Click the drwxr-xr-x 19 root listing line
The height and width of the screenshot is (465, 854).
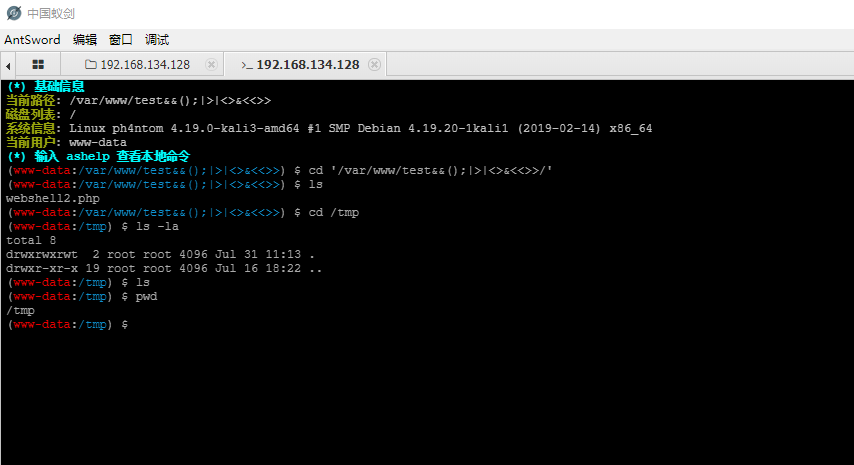click(x=164, y=269)
